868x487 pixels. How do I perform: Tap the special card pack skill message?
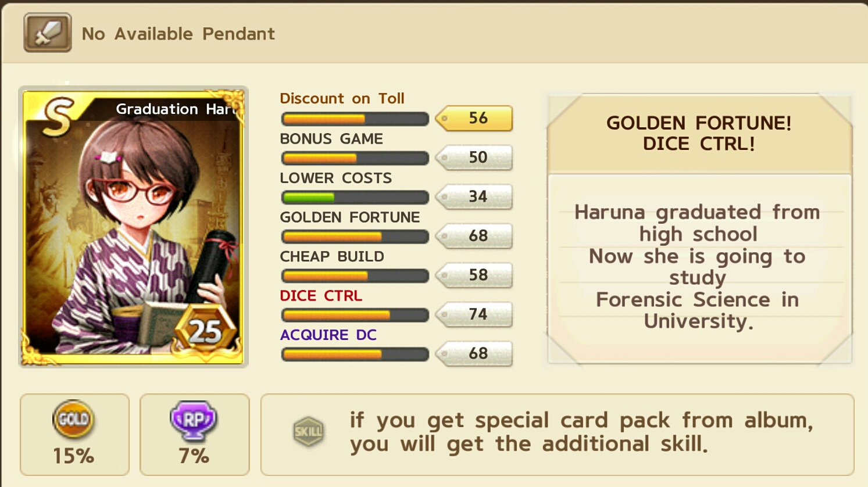(581, 432)
